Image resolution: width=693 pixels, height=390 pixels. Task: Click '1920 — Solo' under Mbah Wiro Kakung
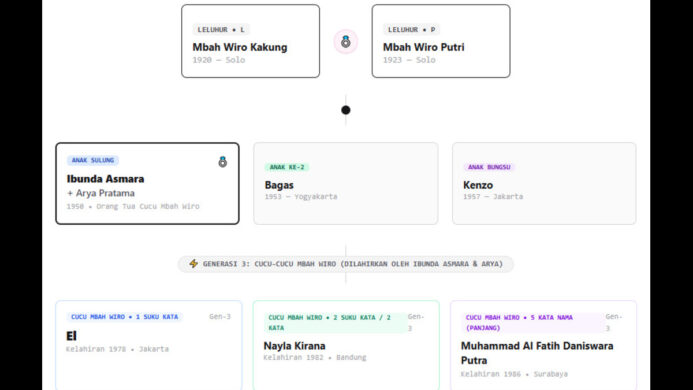(x=218, y=60)
